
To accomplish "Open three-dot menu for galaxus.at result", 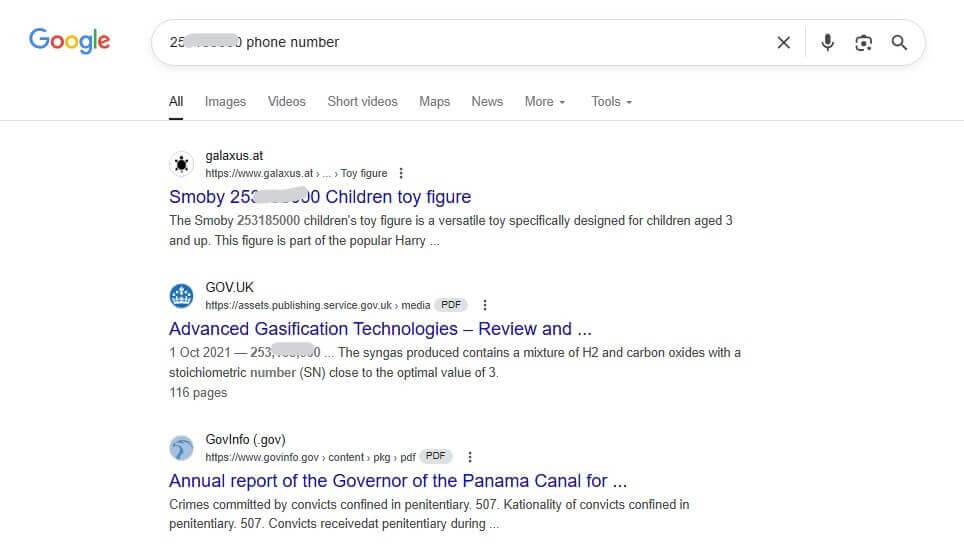I will coord(402,173).
